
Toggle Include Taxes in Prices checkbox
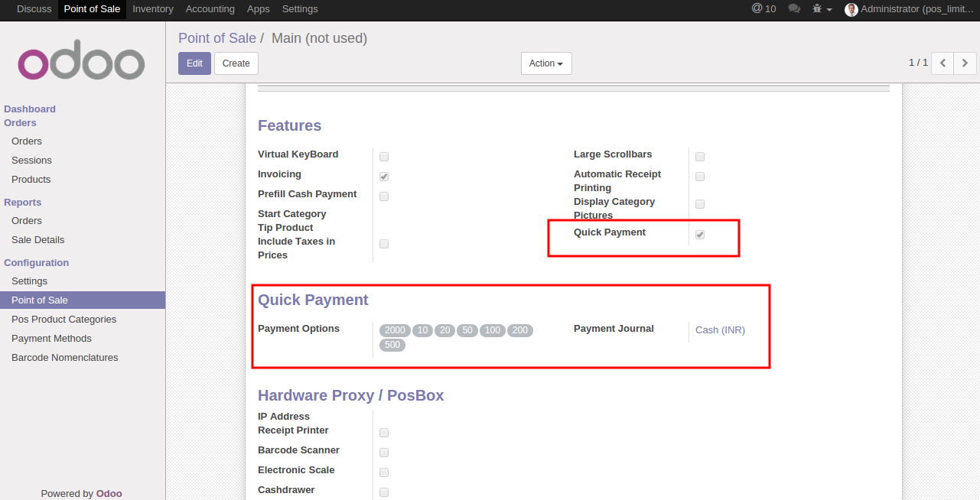[384, 244]
